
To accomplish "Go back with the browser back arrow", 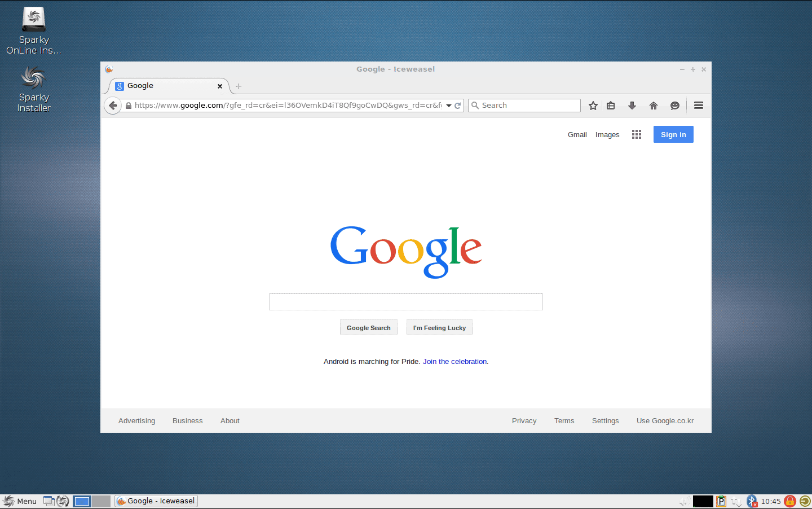I will tap(113, 105).
